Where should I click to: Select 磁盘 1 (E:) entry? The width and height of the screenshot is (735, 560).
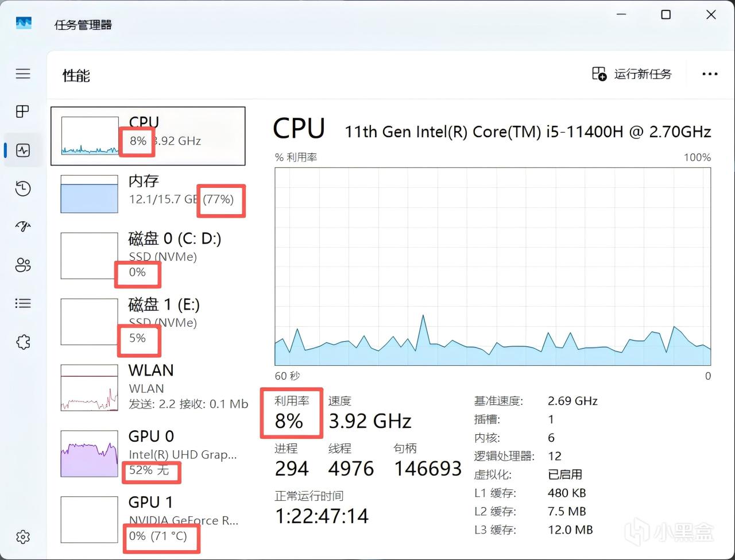tap(148, 322)
